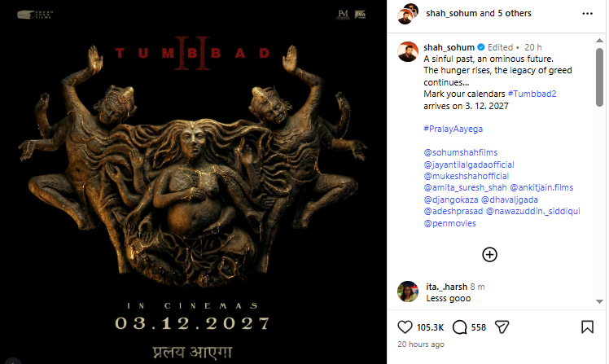Open the #PralayAayega hashtag
Viewport: 609px width, 364px height.
point(453,129)
